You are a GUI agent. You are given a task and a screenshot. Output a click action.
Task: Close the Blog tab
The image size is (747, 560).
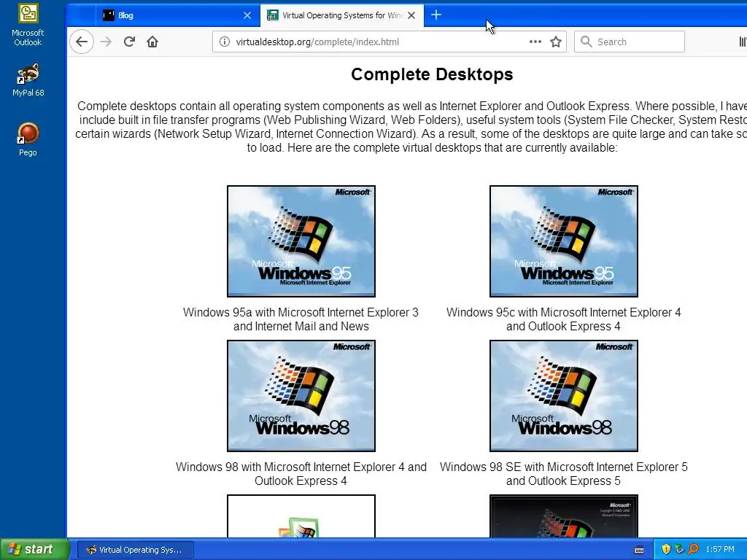tap(247, 15)
